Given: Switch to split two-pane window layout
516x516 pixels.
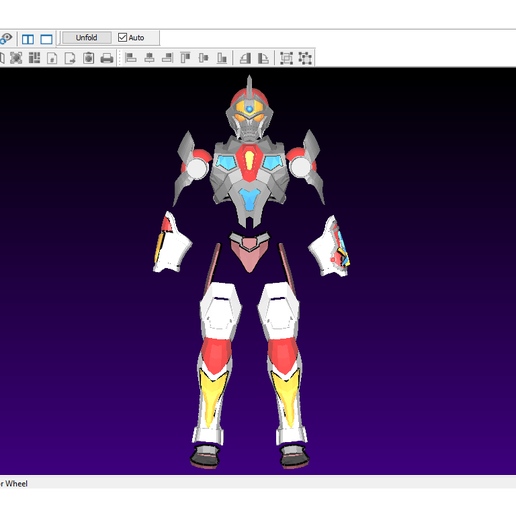Looking at the screenshot, I should coord(28,39).
